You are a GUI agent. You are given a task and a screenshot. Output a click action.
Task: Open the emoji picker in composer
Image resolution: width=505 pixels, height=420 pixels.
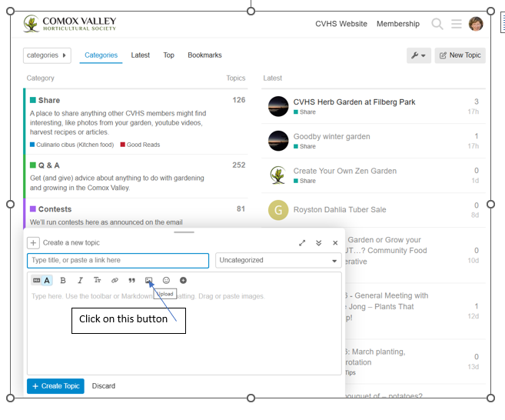click(166, 281)
